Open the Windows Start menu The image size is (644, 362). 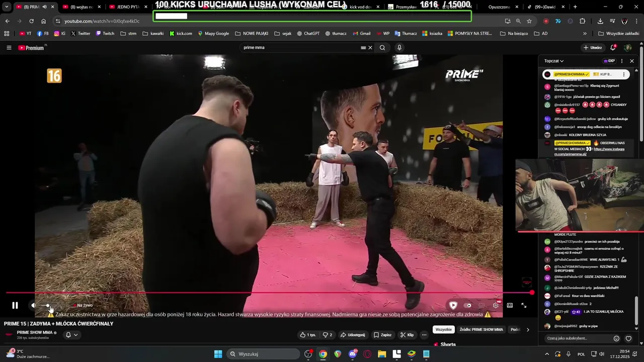coord(218,354)
